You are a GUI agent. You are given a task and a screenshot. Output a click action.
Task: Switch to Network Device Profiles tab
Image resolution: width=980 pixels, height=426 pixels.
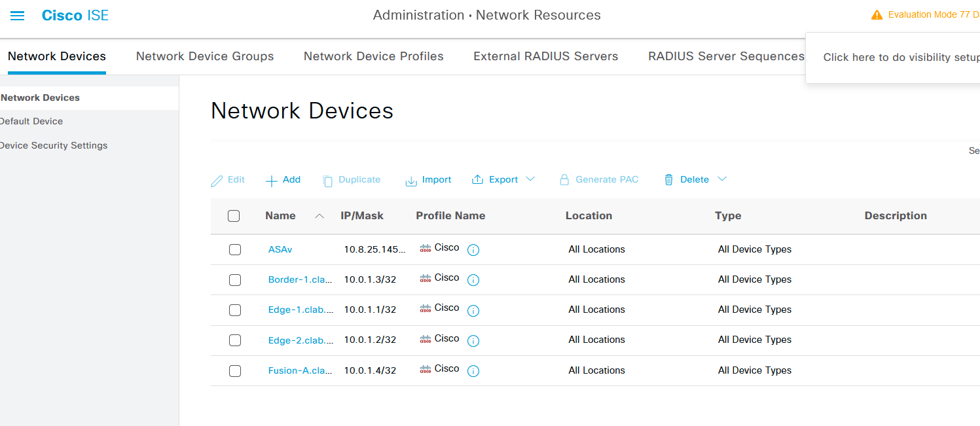[374, 56]
